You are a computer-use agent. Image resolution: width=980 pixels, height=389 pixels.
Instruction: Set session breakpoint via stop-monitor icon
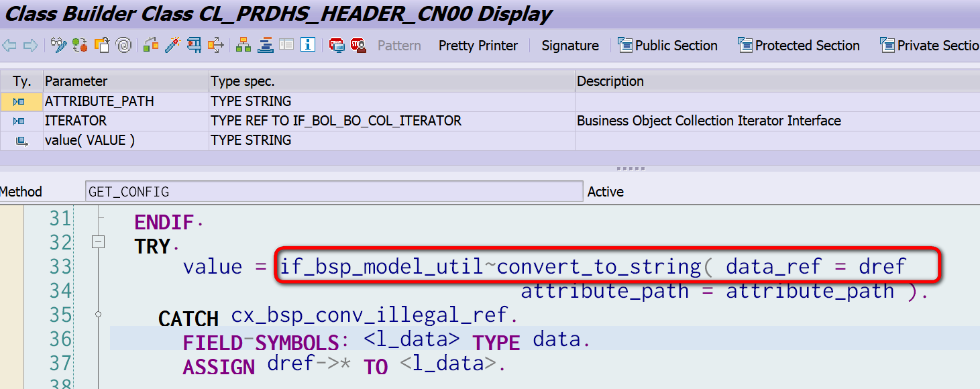337,46
